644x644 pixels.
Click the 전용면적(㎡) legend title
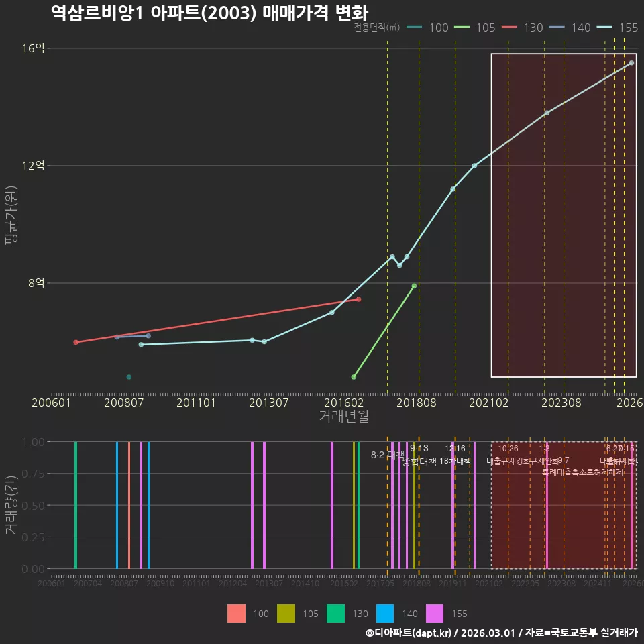tap(376, 28)
